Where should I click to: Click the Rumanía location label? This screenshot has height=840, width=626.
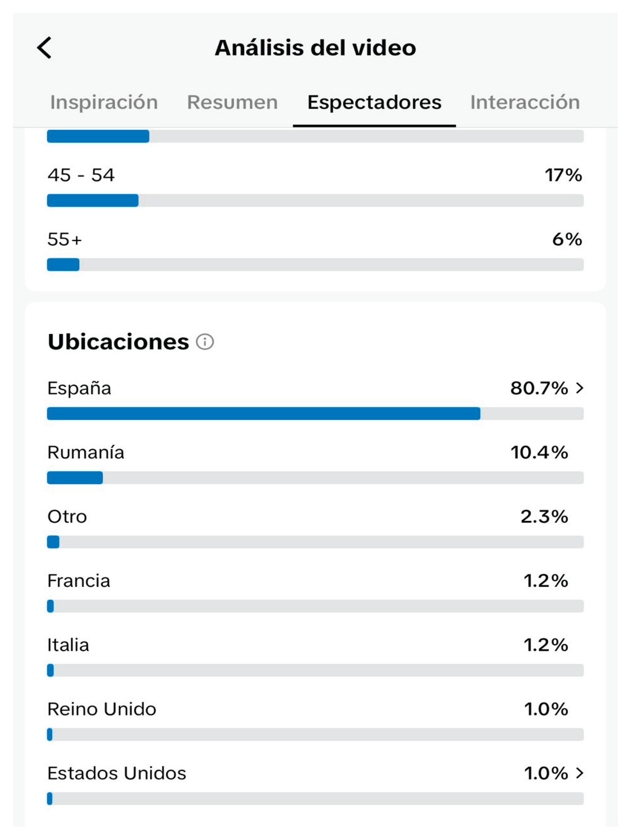tap(86, 453)
